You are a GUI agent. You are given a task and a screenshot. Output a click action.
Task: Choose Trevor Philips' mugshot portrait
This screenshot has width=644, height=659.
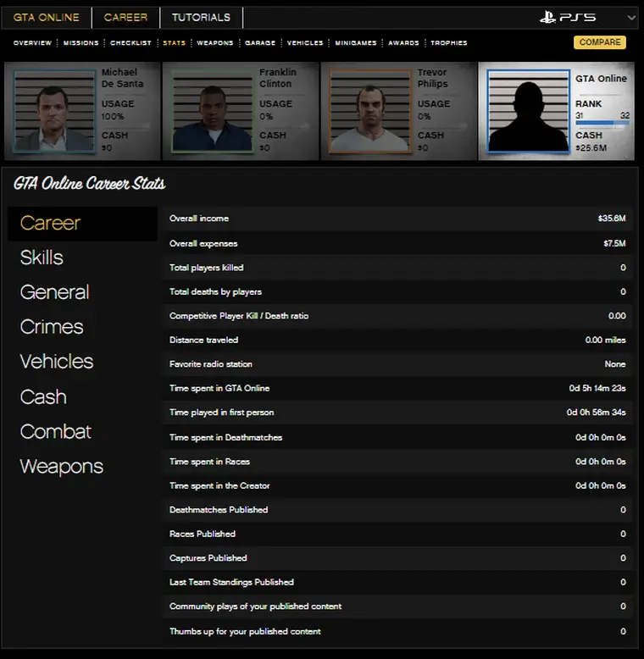369,110
